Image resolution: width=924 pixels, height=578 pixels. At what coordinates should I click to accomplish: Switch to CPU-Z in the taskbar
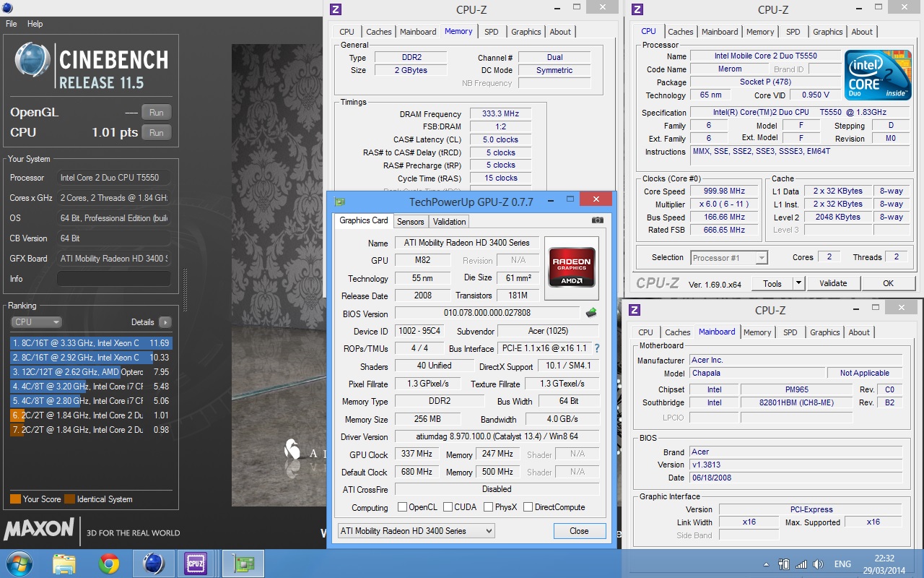(x=196, y=564)
